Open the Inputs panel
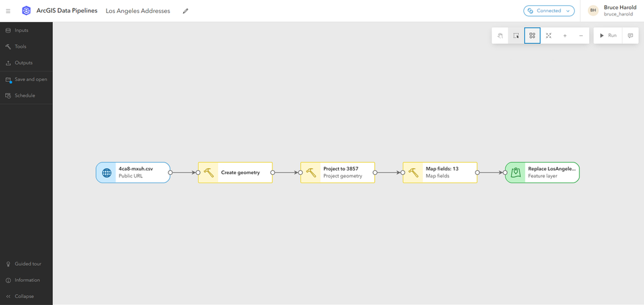The width and height of the screenshot is (644, 305). point(26,30)
